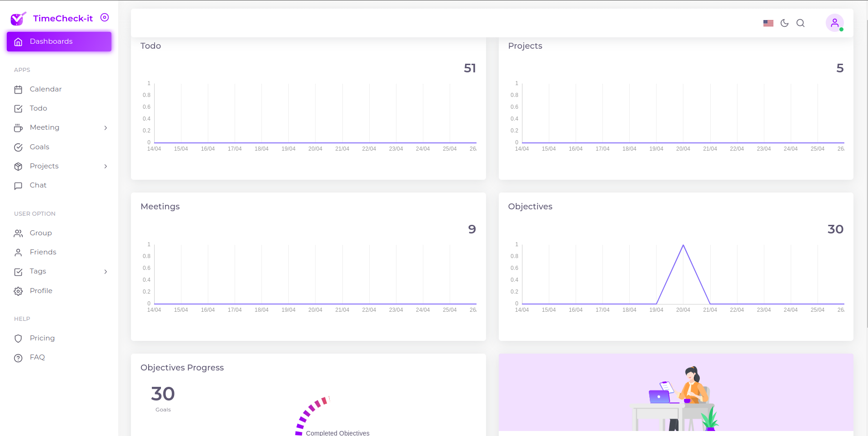Expand the Tags submenu chevron
Screen dimensions: 868x436
point(105,272)
